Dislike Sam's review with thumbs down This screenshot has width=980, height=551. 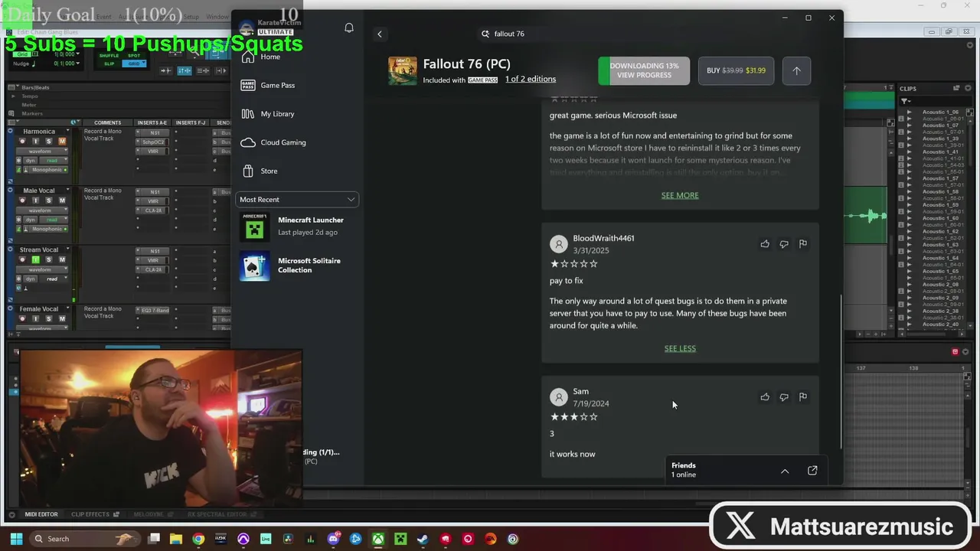tap(784, 397)
